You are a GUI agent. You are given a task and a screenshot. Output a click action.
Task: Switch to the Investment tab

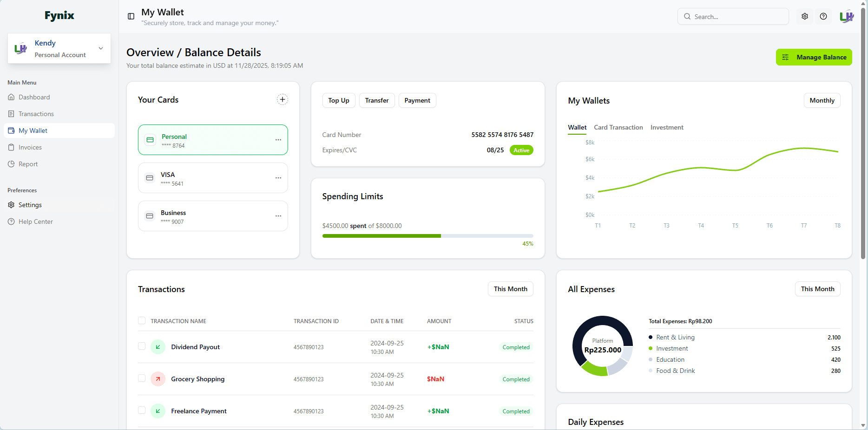[x=667, y=127]
